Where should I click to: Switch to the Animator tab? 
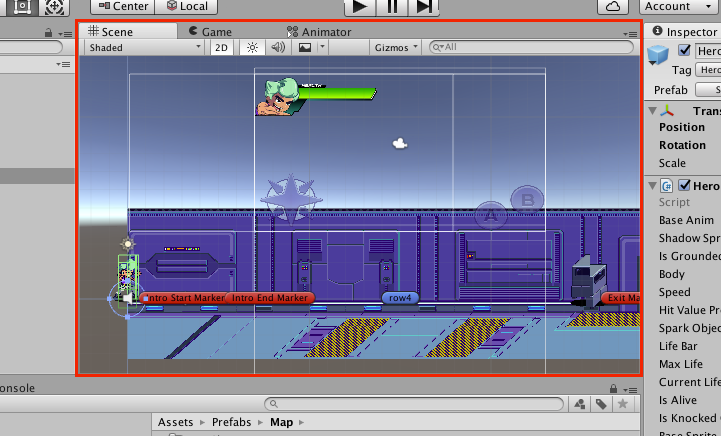(319, 32)
